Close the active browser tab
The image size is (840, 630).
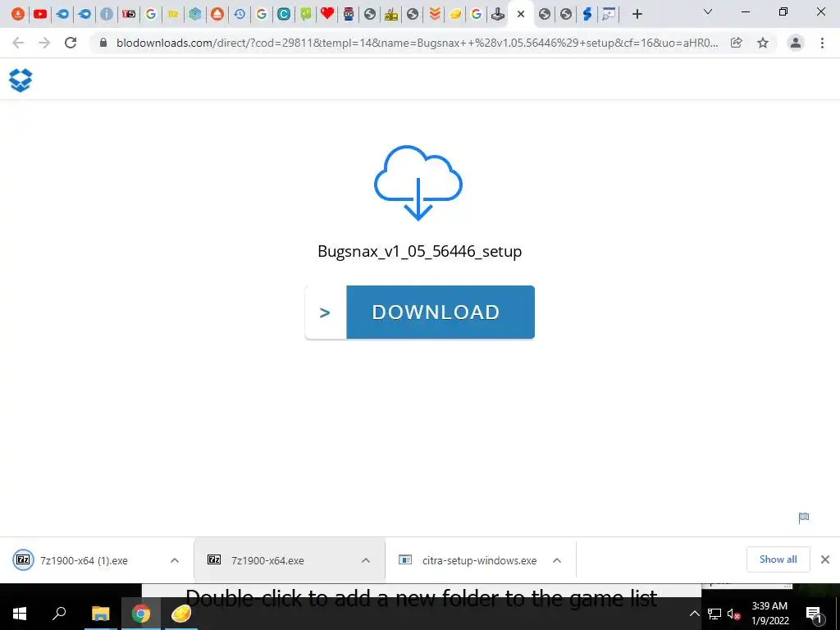521,14
